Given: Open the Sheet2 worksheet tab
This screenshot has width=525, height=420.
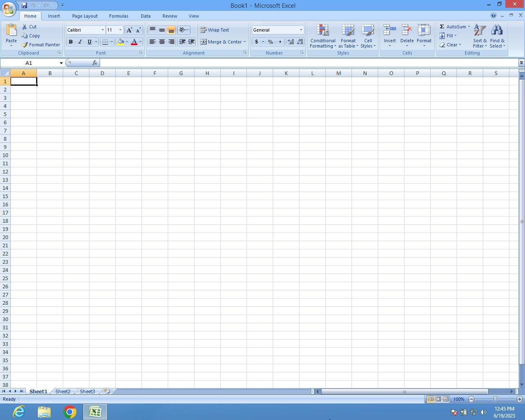Looking at the screenshot, I should click(x=63, y=391).
